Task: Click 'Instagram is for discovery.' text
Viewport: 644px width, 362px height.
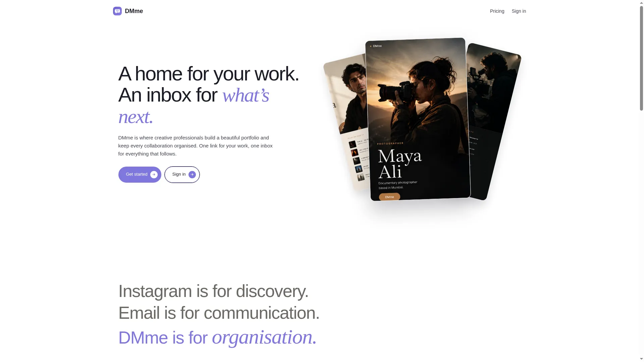Action: point(213,291)
